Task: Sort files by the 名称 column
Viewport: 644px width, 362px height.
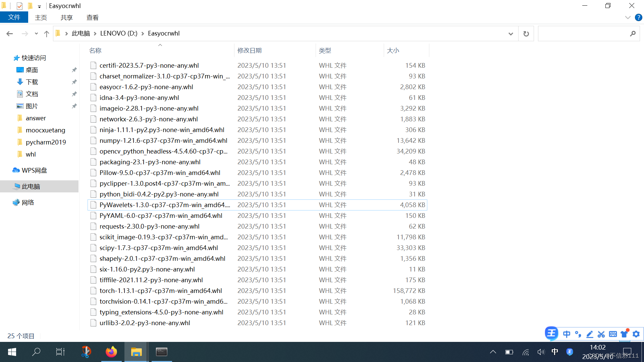Action: [x=95, y=51]
